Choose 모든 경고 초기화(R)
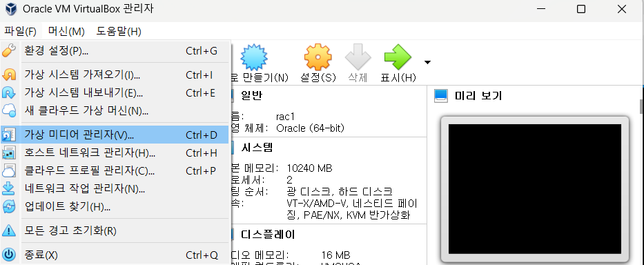Image resolution: width=644 pixels, height=265 pixels. point(115,230)
